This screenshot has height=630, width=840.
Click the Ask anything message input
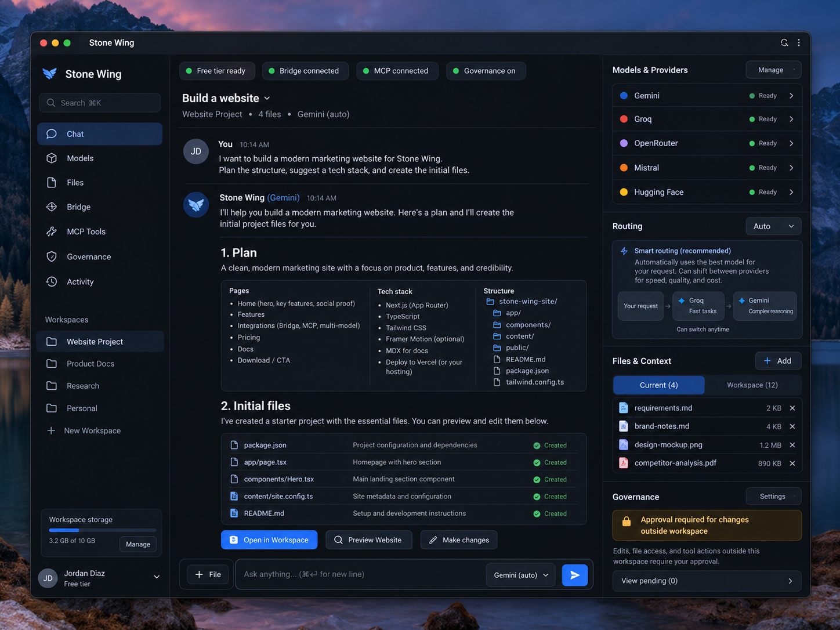coord(360,574)
